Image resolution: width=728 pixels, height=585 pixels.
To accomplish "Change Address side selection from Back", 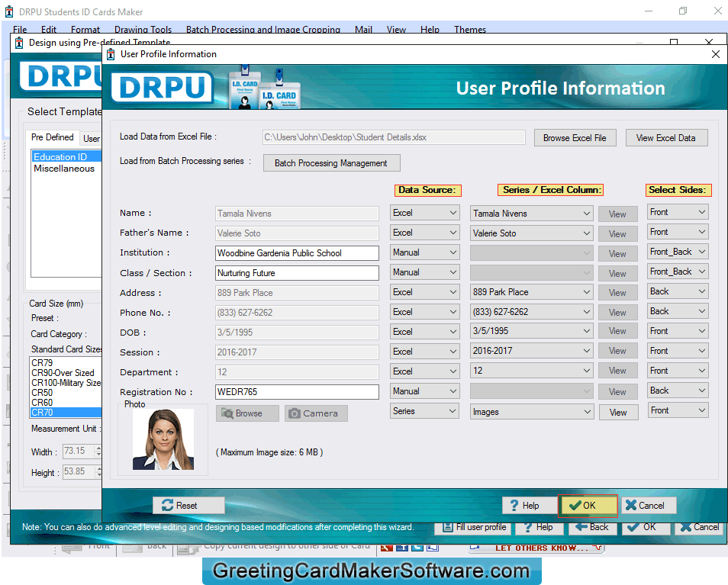I will (678, 291).
